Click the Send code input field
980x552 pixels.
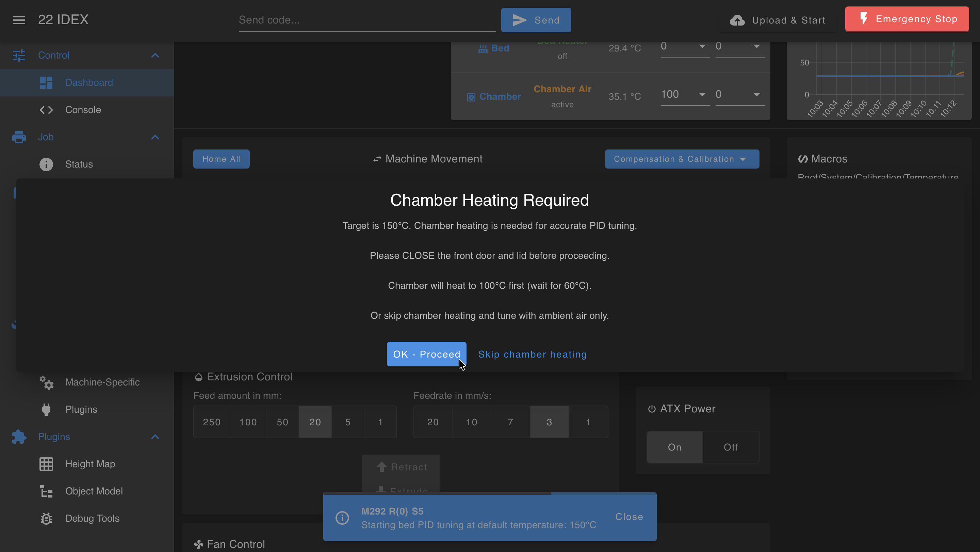(367, 20)
